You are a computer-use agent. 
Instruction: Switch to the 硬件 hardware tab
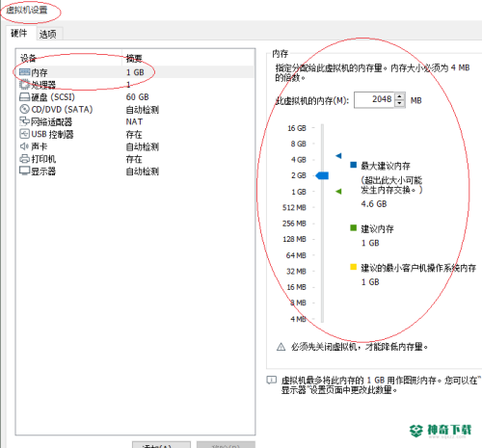19,33
